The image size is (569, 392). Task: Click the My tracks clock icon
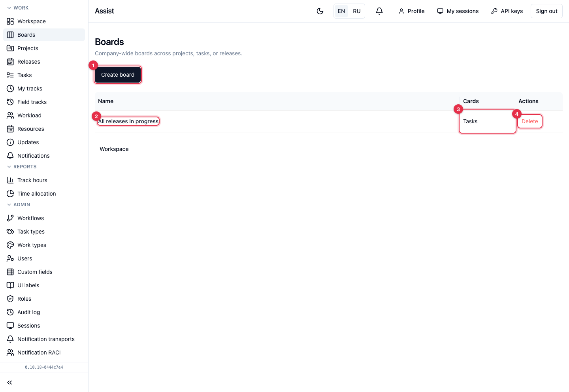10,89
